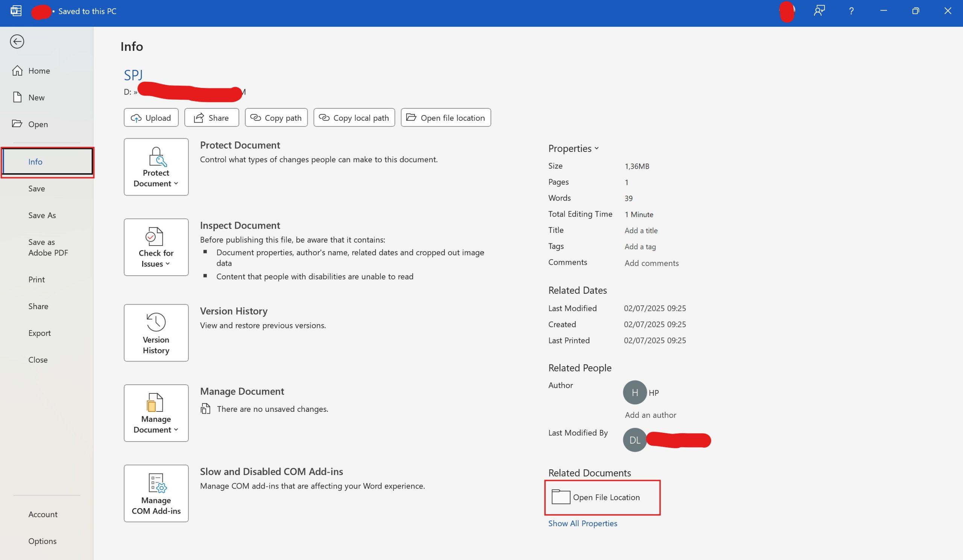Open Manage COM Add-ins
963x560 pixels.
click(x=155, y=493)
